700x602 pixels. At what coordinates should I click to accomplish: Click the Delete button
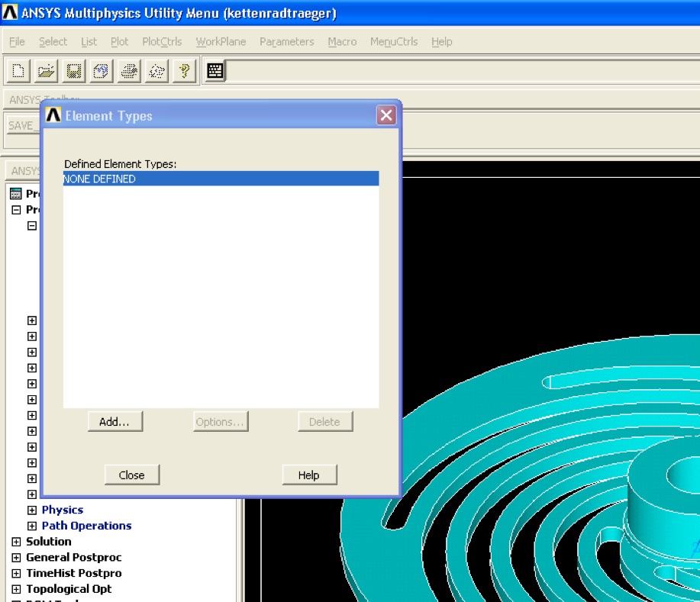click(x=325, y=422)
